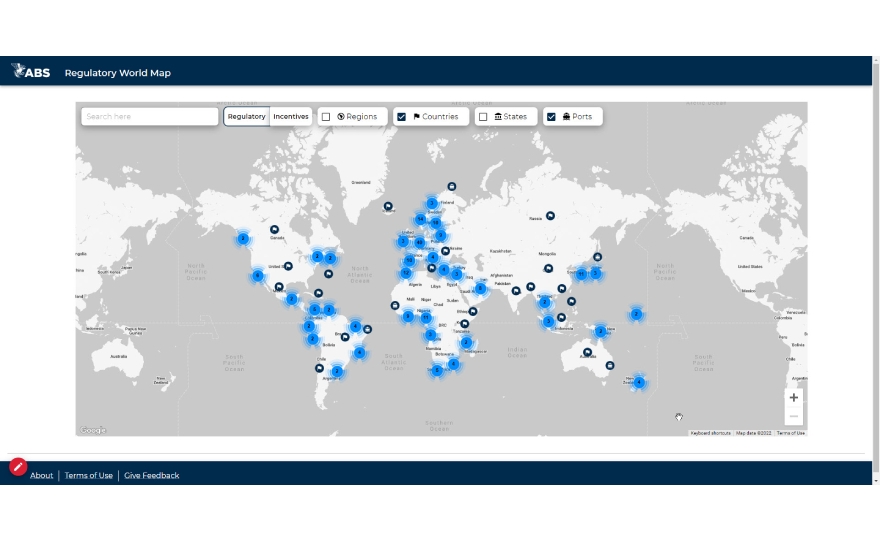Click the flag marker on Greenland
Screen dimensions: 880x540
388,206
